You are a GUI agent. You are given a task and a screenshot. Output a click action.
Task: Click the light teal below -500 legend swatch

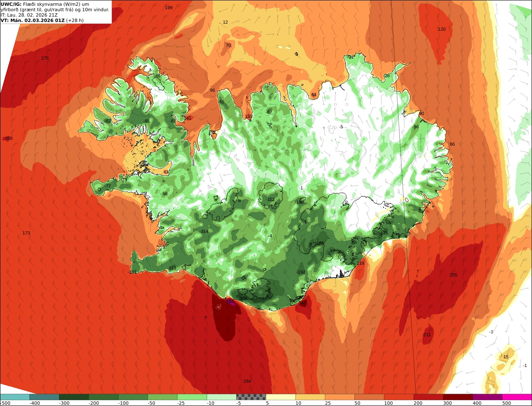pyautogui.click(x=15, y=396)
